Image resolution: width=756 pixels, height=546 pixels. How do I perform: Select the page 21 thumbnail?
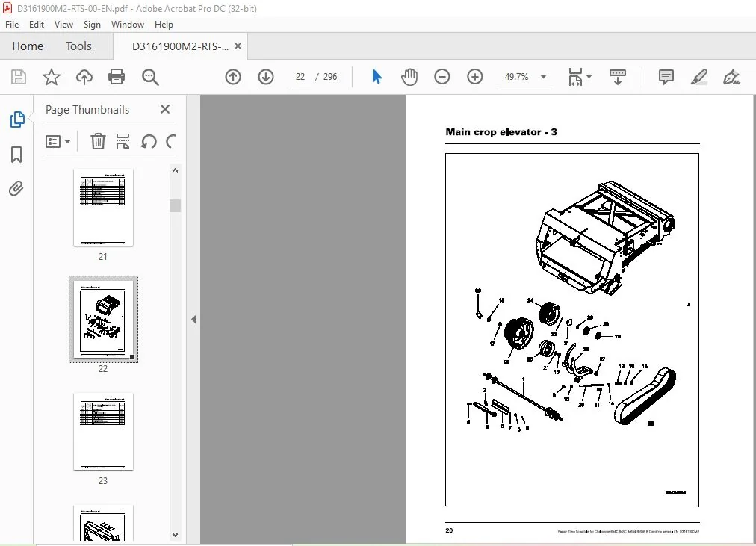(x=103, y=207)
